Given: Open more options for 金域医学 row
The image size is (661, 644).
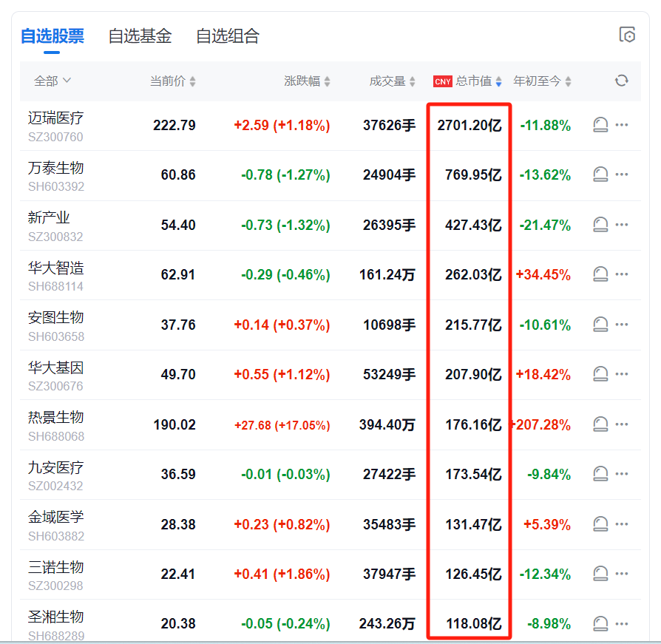Looking at the screenshot, I should click(x=622, y=524).
